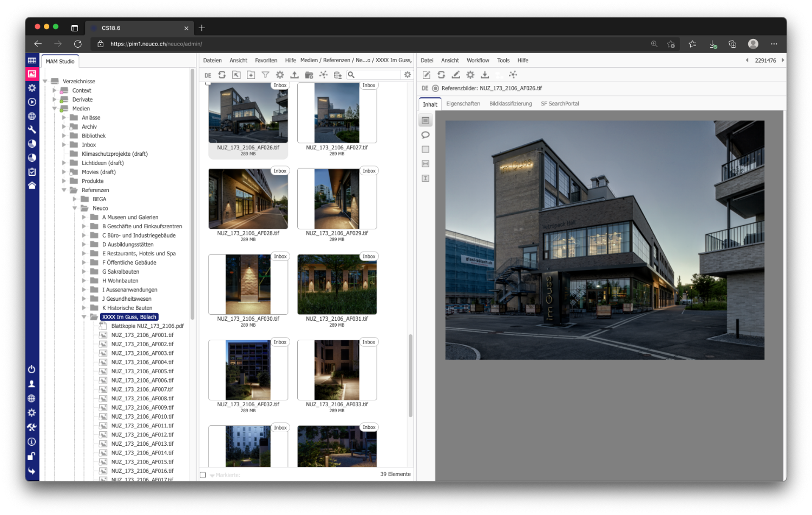Click the edit pencil-on-page icon in detail toolbar

427,75
